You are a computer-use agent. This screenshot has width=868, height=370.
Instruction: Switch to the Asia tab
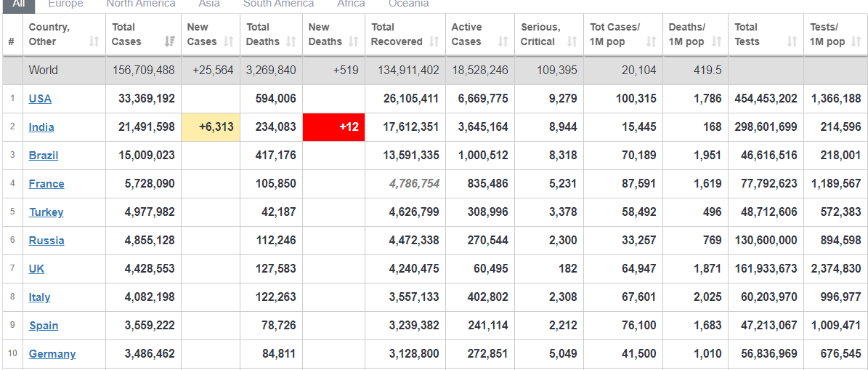(209, 4)
